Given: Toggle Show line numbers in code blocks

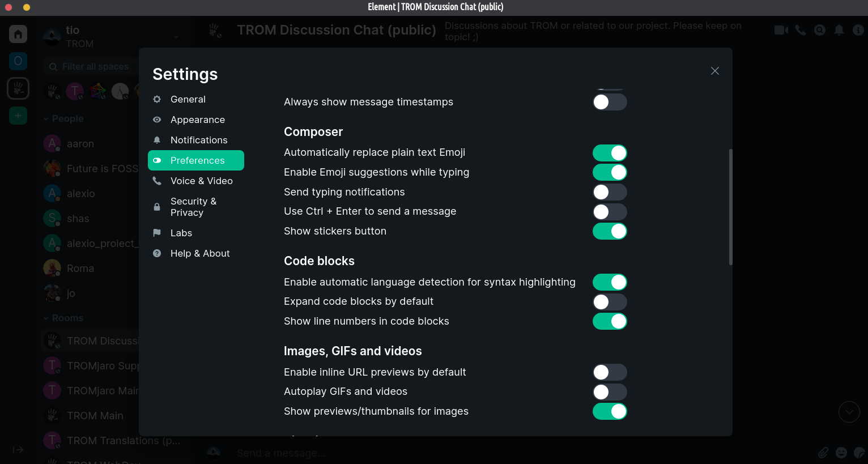Looking at the screenshot, I should (610, 321).
